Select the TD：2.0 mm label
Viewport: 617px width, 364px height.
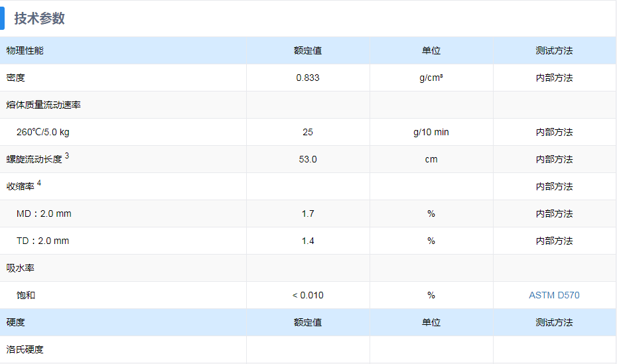[x=43, y=241]
